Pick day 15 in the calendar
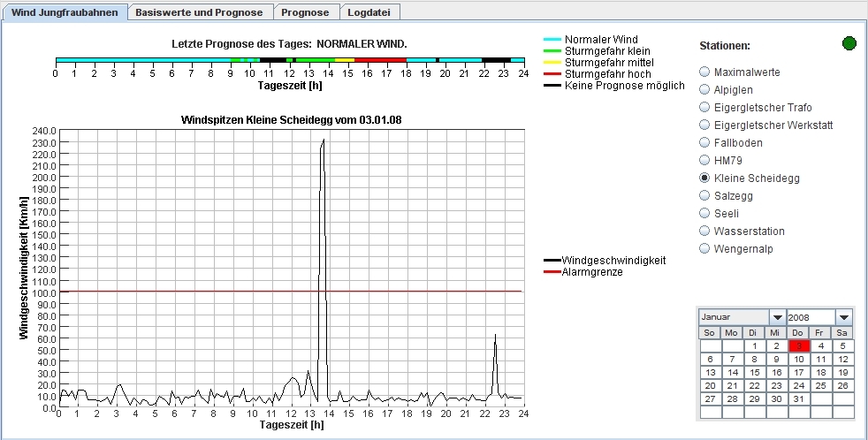Screen dimensions: 868x440 (754, 373)
